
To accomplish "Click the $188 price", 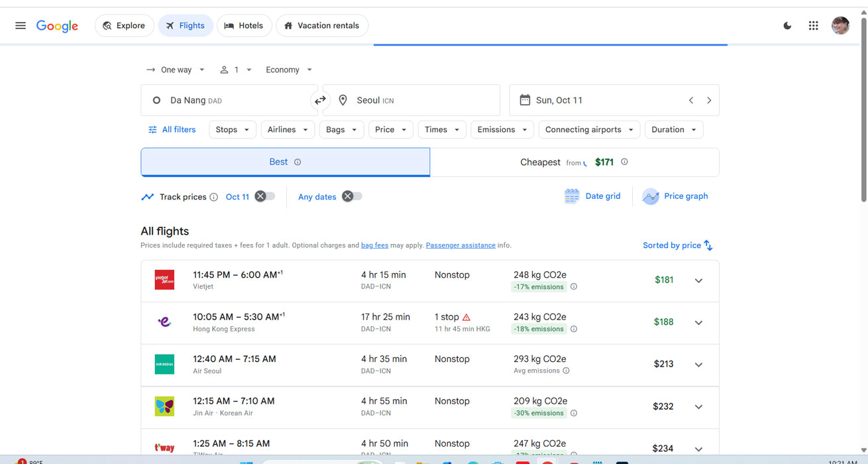I will 663,322.
